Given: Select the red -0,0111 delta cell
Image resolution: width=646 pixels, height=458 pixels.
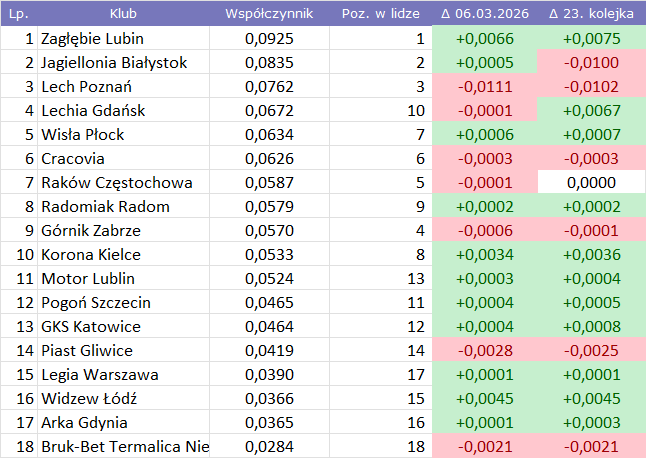Looking at the screenshot, I should (485, 87).
